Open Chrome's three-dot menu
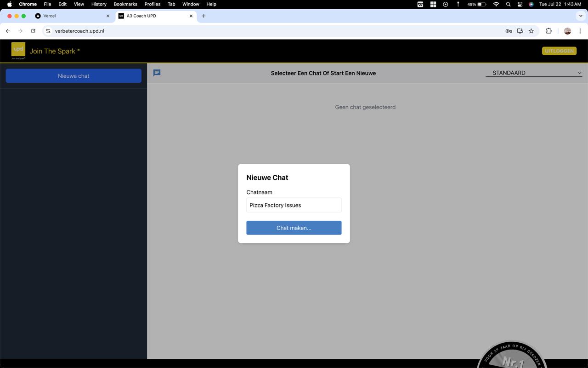588x368 pixels. tap(581, 31)
